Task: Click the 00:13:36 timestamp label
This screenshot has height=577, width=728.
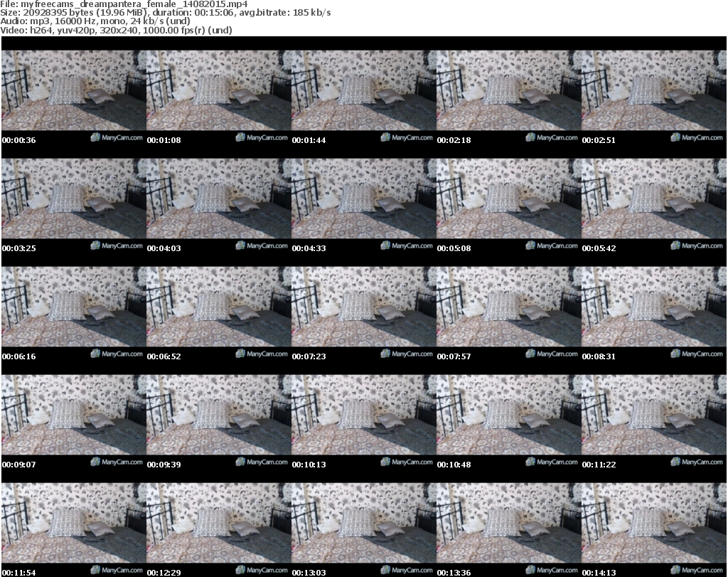Action: (x=454, y=573)
